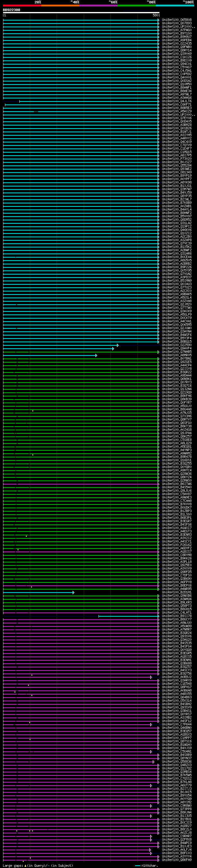The image size is (197, 868).
Task: Click the UniRef100_C1KIZ6 hit label
Action: (x=177, y=57)
